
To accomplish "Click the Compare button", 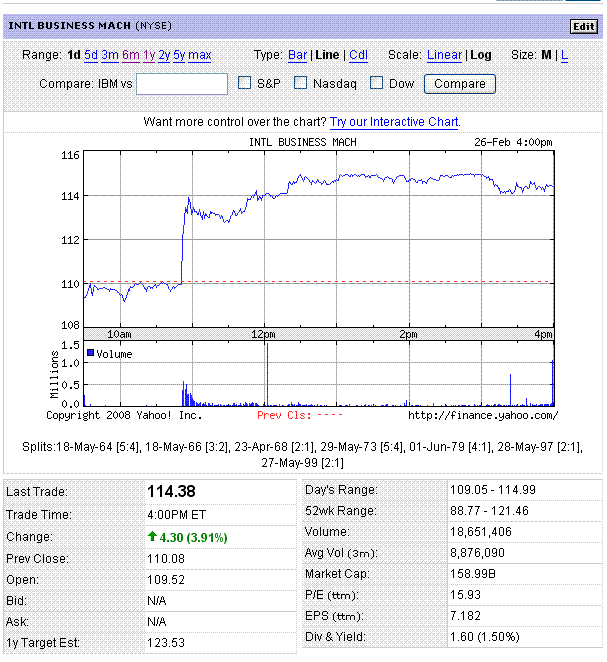I will (460, 84).
